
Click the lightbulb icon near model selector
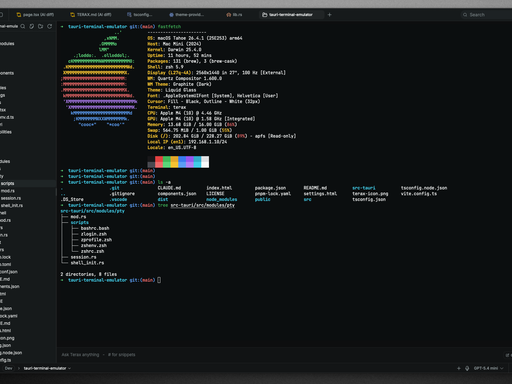click(x=467, y=368)
